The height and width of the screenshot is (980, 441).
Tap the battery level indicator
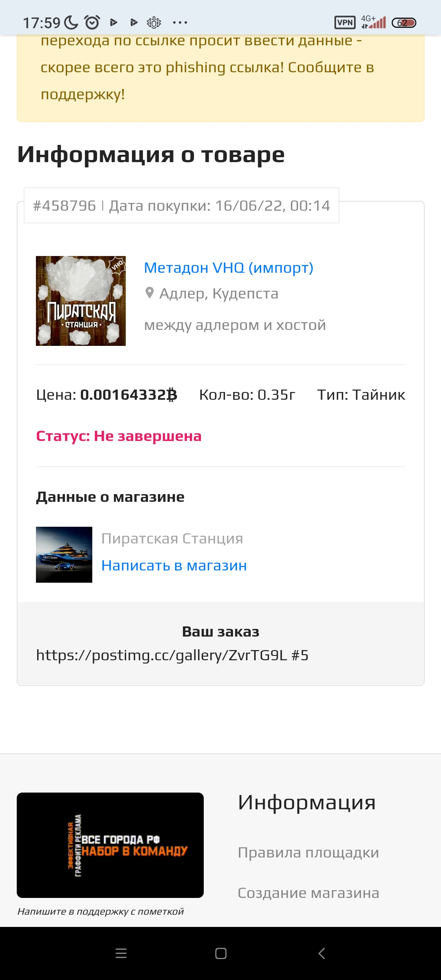pos(404,23)
